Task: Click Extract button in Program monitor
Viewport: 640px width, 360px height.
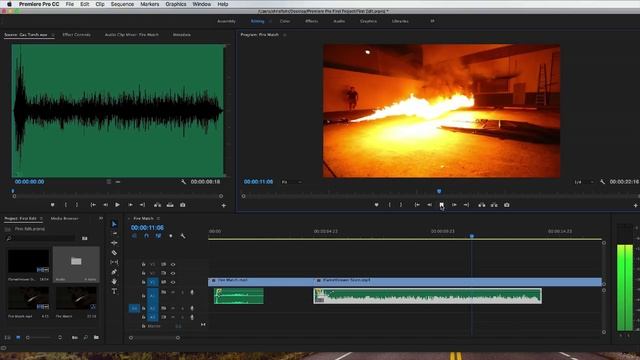Action: 494,205
